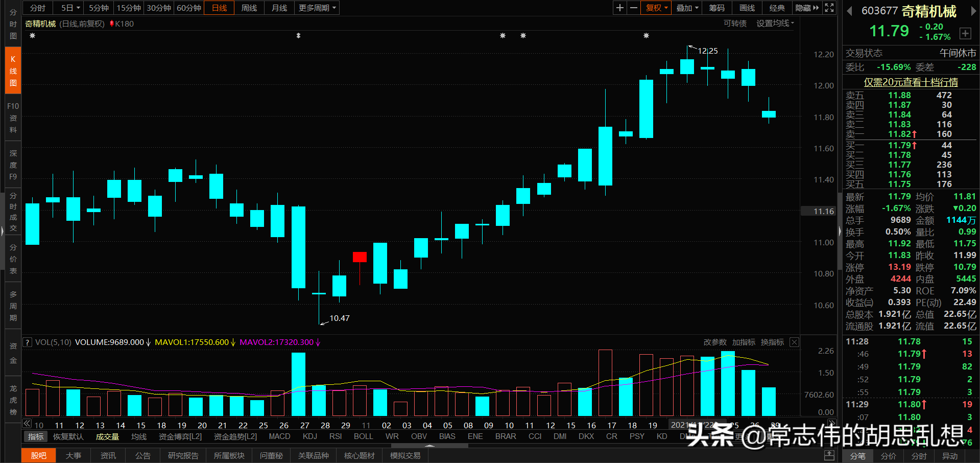Select the MACD indicator in bottom bar
Screen dimensions: 980x463
279,436
